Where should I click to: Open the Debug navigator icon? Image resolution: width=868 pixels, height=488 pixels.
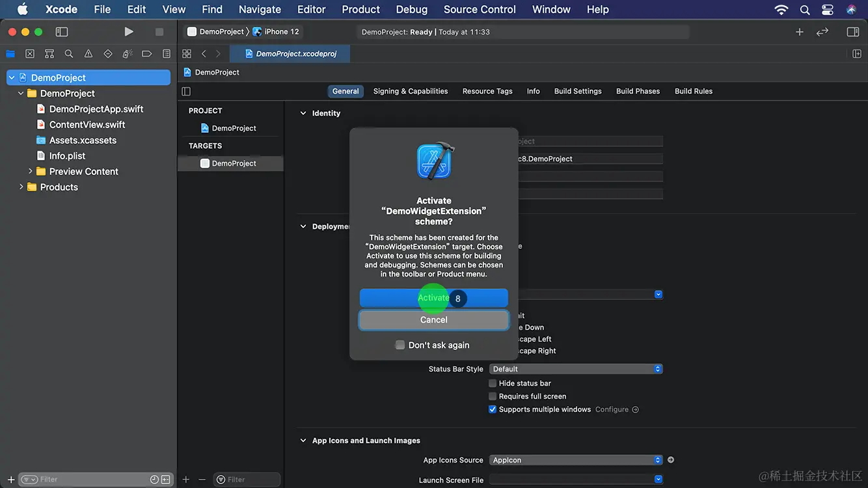(128, 54)
